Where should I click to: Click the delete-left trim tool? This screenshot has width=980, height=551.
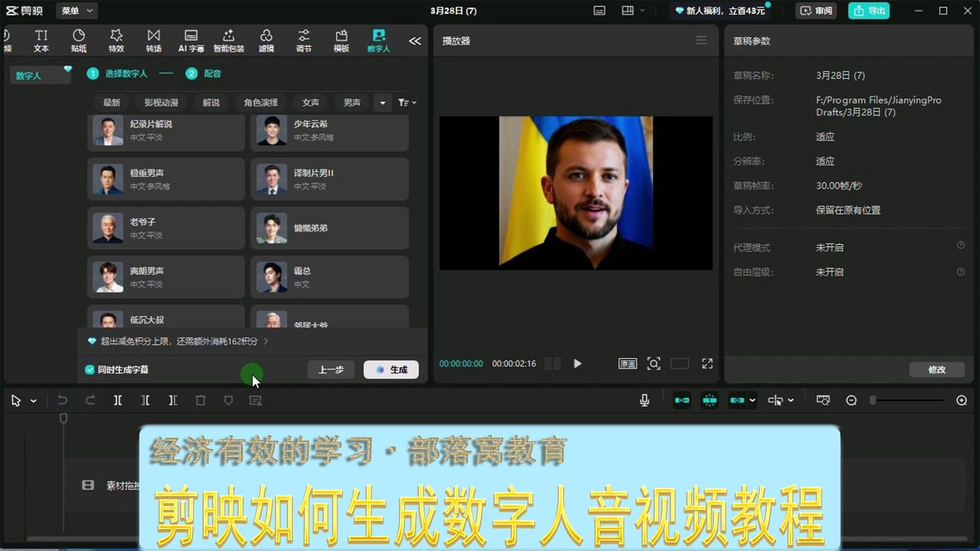[145, 400]
